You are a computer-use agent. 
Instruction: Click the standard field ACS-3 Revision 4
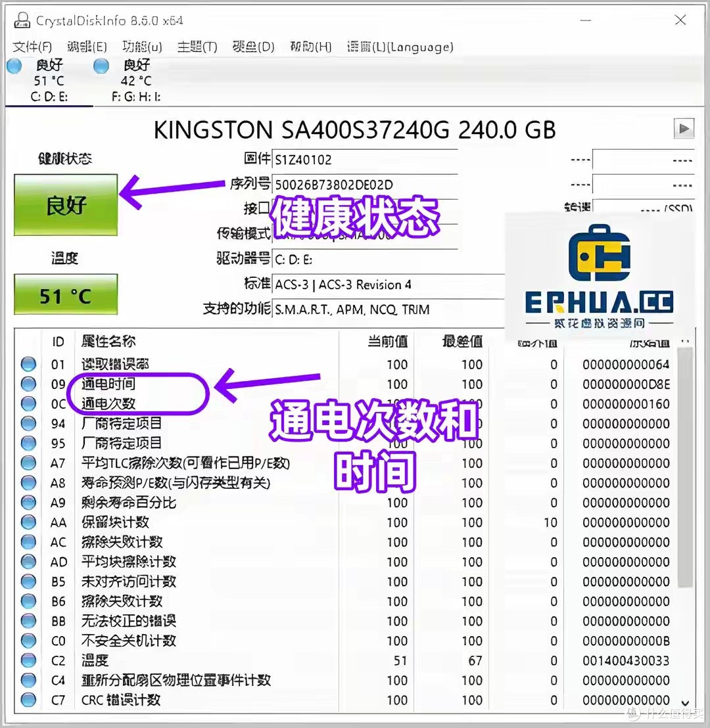(x=388, y=284)
